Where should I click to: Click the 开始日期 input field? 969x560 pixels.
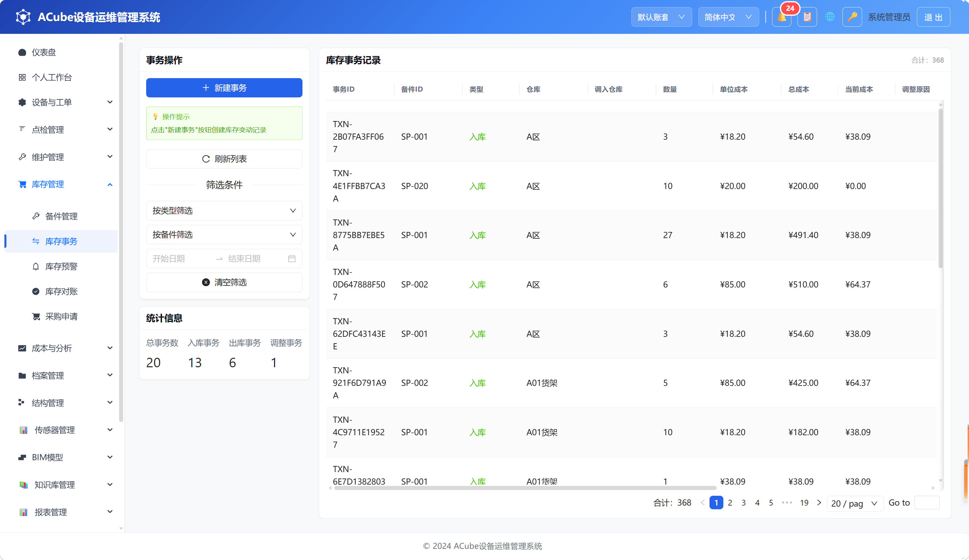point(181,259)
